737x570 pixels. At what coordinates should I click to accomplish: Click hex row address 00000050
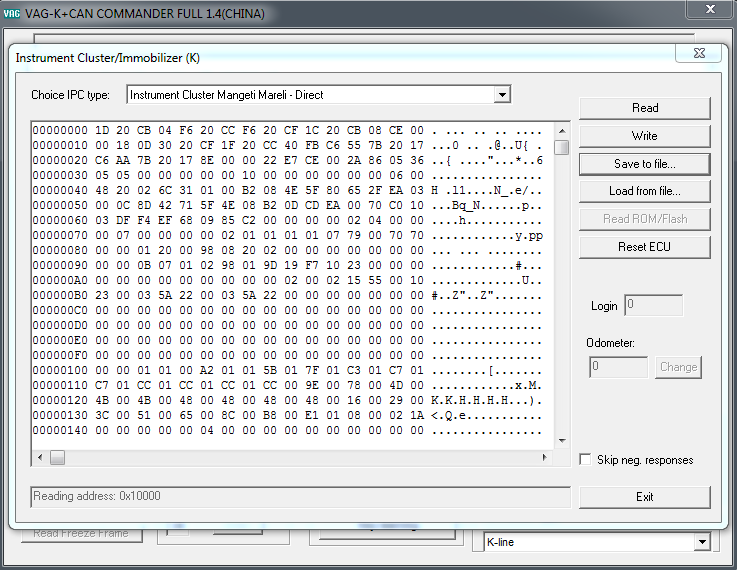pos(60,206)
